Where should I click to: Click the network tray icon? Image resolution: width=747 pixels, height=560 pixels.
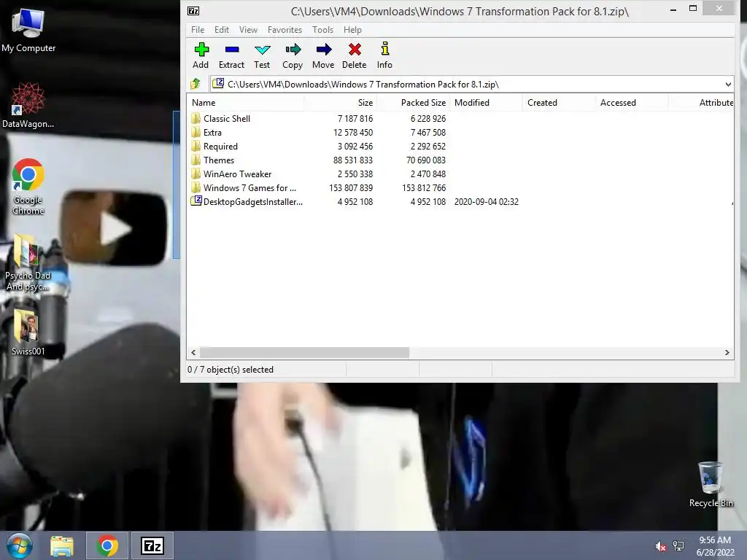point(678,545)
